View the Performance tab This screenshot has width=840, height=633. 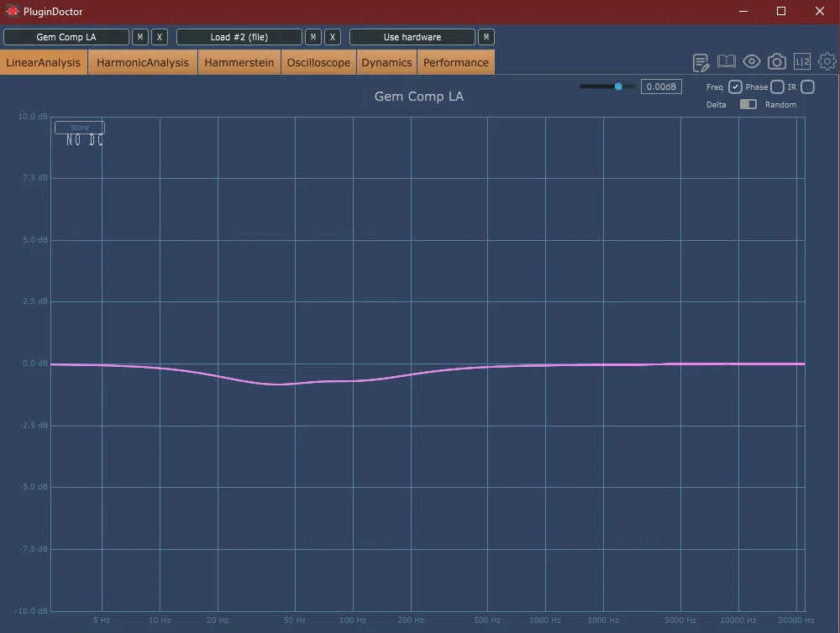(456, 62)
